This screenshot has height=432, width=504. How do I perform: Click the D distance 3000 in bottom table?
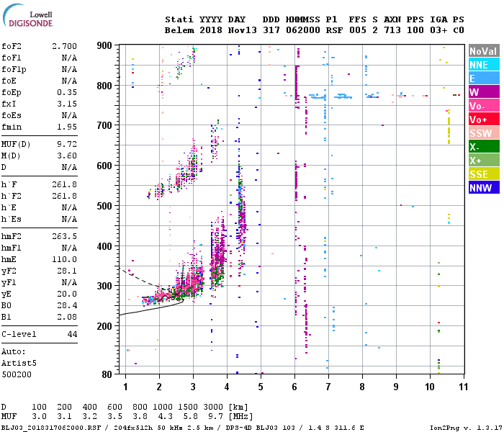coord(213,407)
